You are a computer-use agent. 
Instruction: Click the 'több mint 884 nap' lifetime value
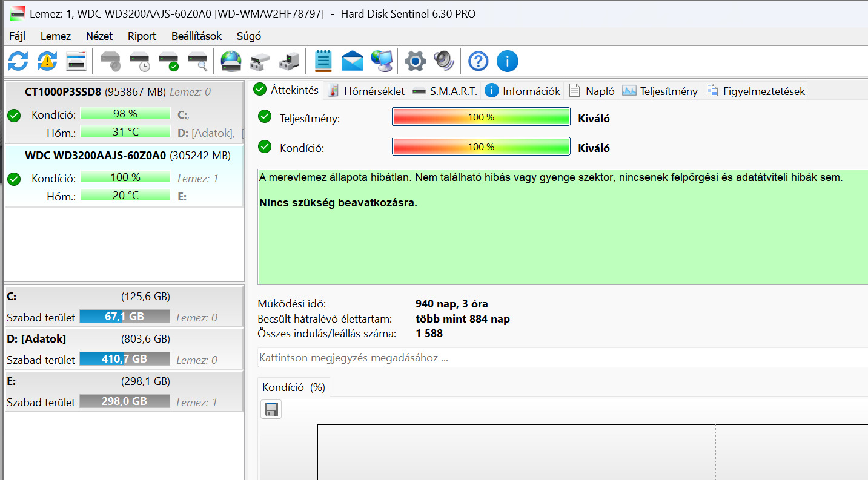pyautogui.click(x=463, y=319)
